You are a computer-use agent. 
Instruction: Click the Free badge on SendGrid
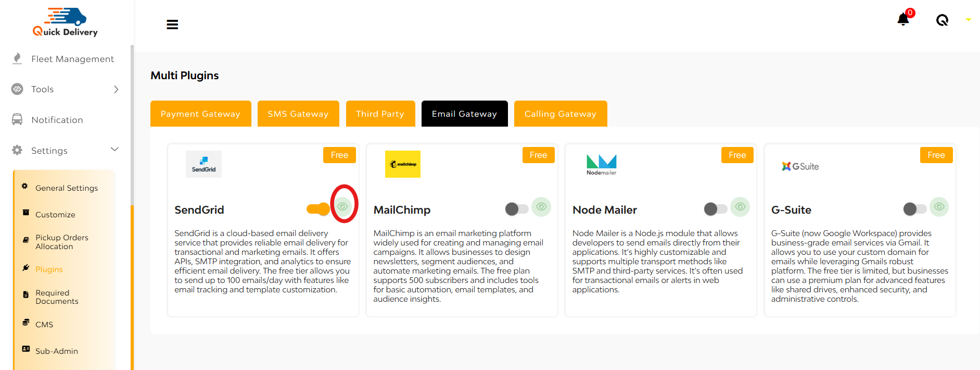point(339,155)
